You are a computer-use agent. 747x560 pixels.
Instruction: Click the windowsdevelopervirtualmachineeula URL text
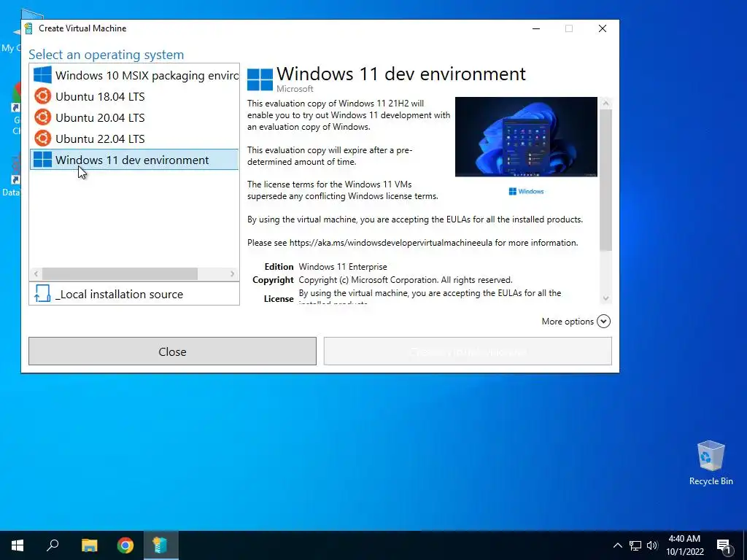[391, 243]
